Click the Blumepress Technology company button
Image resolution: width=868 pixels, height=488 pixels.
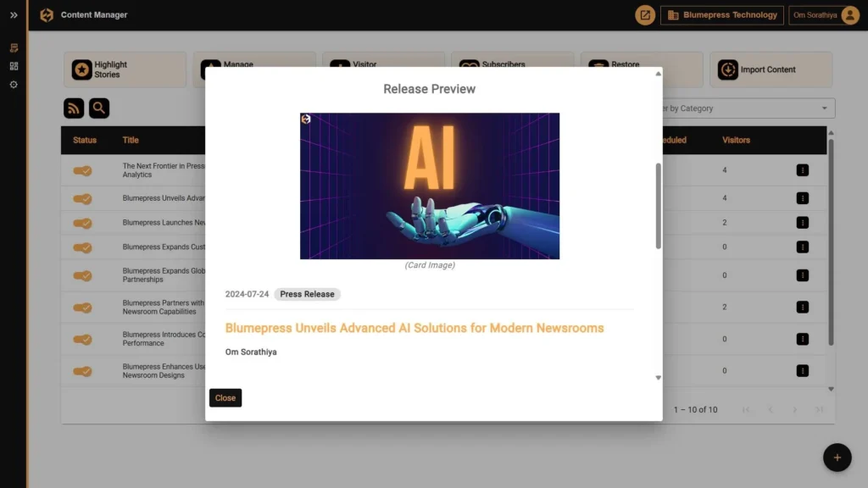pyautogui.click(x=722, y=15)
